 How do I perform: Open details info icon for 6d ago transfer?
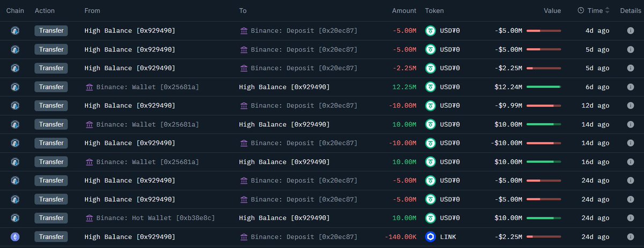pos(631,87)
